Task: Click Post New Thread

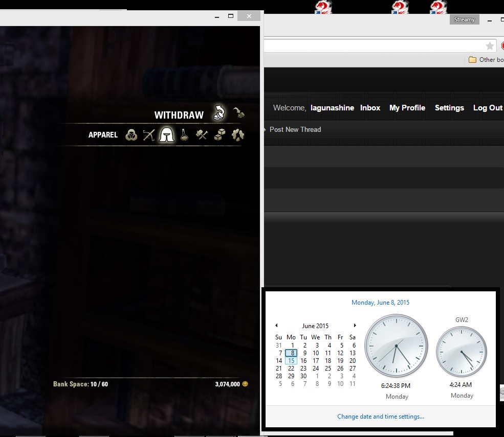Action: 295,129
